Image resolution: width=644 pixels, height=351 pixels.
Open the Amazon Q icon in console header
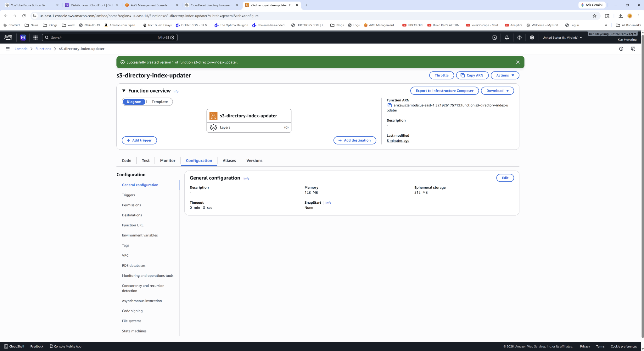23,37
